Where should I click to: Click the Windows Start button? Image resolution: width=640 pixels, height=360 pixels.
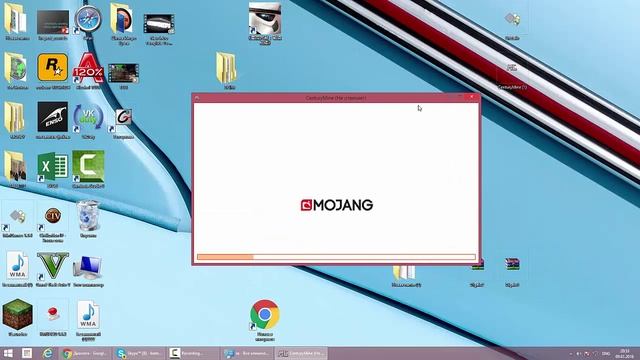[8, 353]
